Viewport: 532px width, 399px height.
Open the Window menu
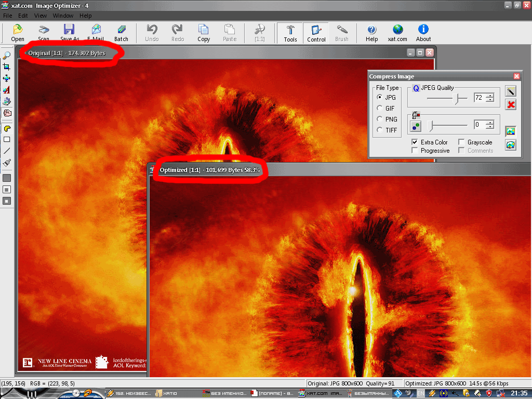pyautogui.click(x=63, y=16)
